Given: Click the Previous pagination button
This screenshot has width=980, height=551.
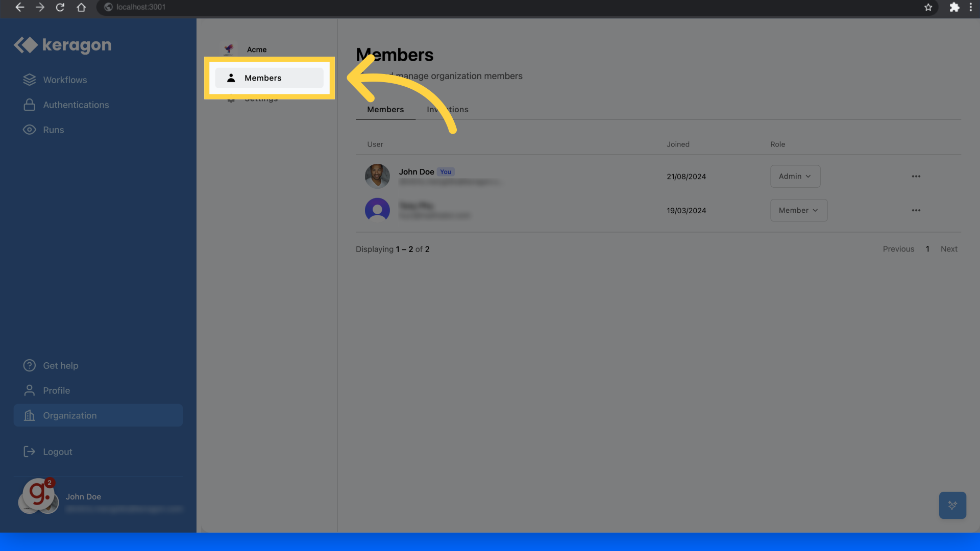Looking at the screenshot, I should click(x=898, y=249).
